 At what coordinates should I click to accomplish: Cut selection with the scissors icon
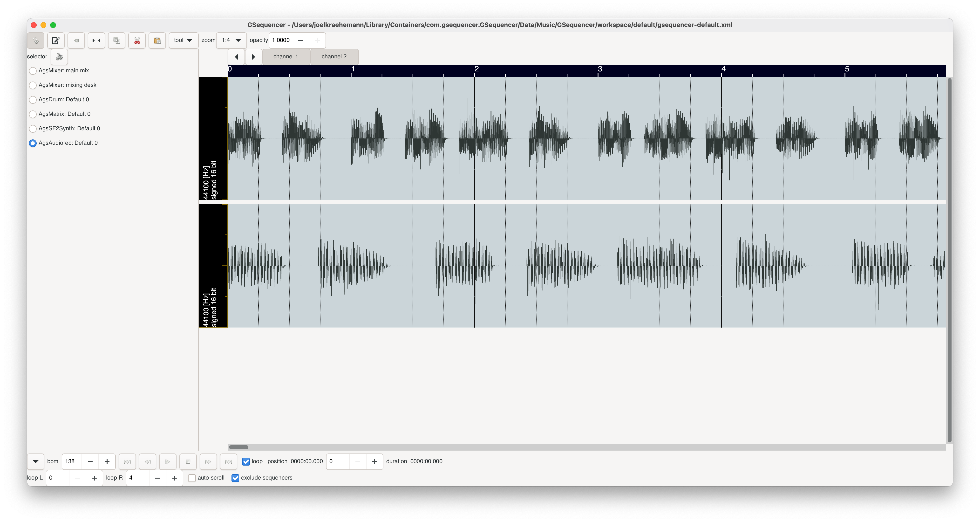coord(137,40)
